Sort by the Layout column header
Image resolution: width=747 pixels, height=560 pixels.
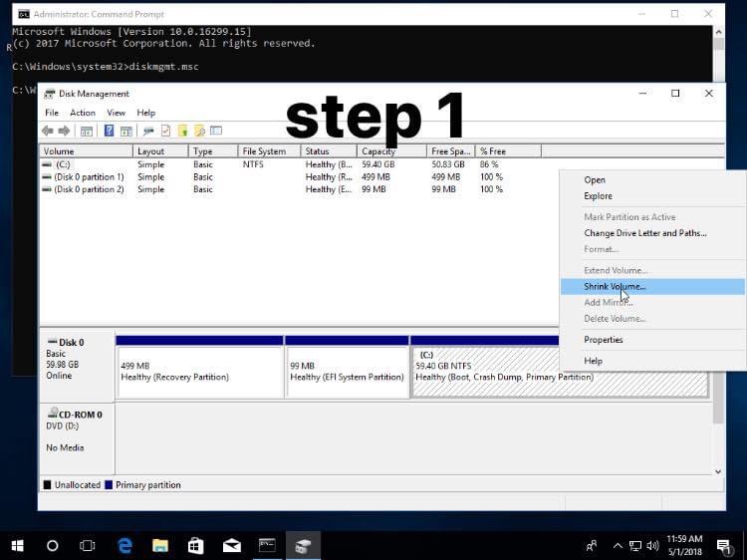(160, 151)
